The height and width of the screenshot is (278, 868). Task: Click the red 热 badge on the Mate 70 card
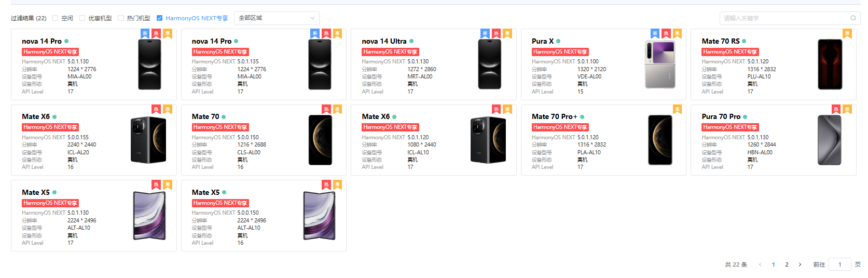(326, 110)
